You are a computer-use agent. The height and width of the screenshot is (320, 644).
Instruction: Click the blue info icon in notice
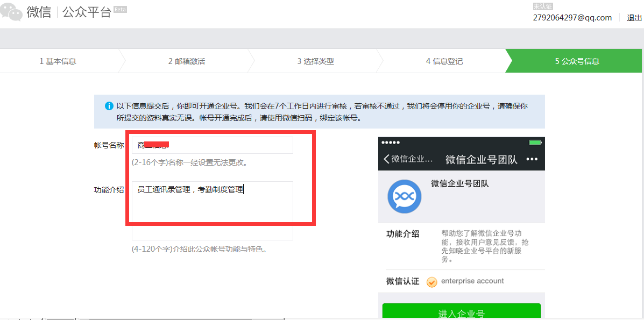click(109, 106)
